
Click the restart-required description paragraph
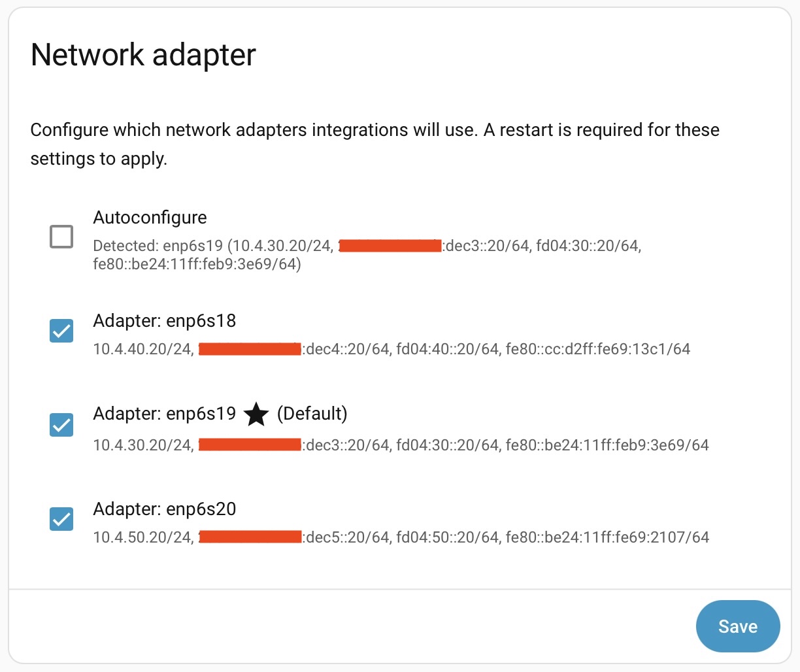click(x=375, y=144)
